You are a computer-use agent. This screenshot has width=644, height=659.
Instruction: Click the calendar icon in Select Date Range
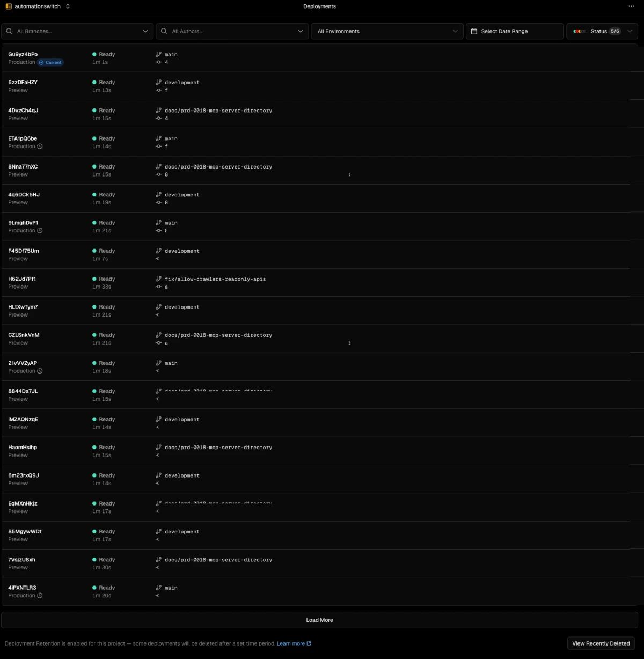[475, 31]
